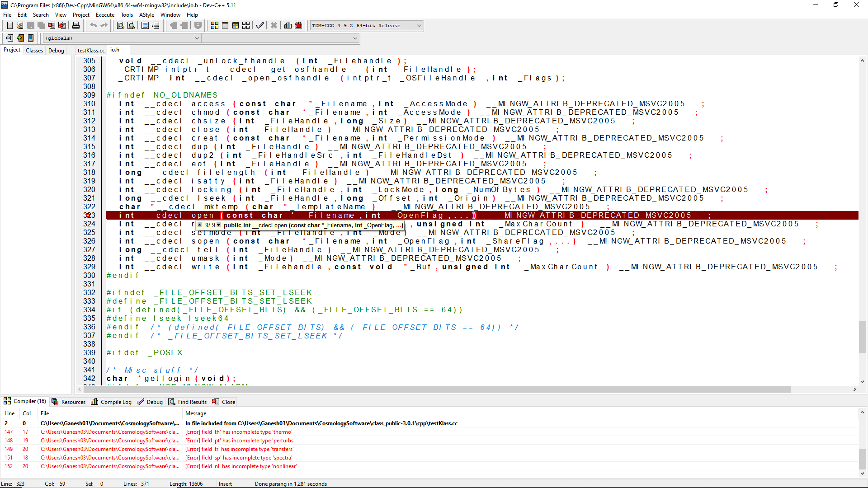This screenshot has width=868, height=488.
Task: Select error row 'transfers' incomplete type
Action: pos(429,449)
